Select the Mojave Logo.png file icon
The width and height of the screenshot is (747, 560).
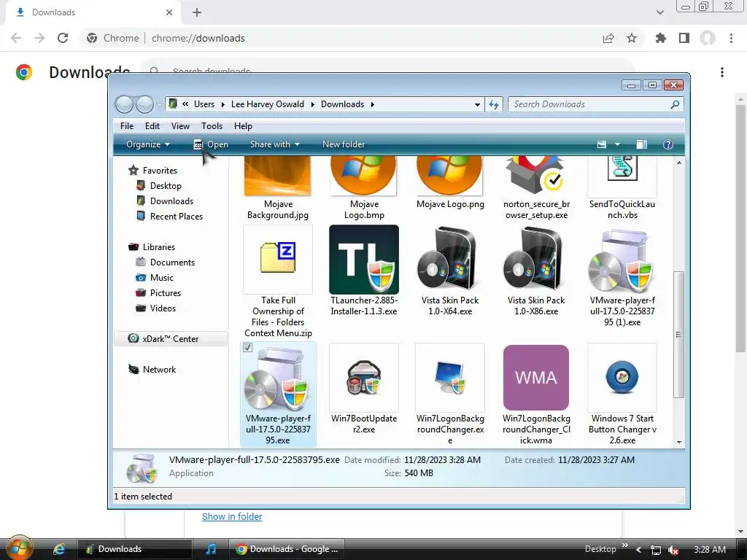pyautogui.click(x=449, y=176)
